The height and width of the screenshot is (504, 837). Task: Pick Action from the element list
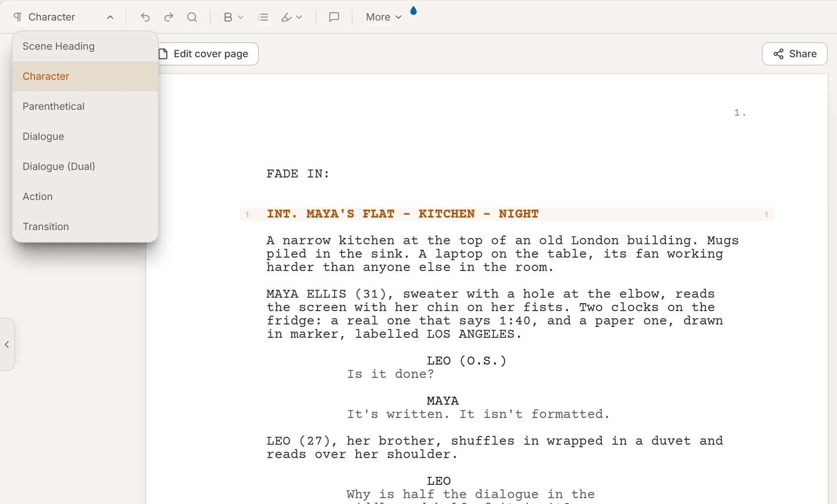coord(85,197)
